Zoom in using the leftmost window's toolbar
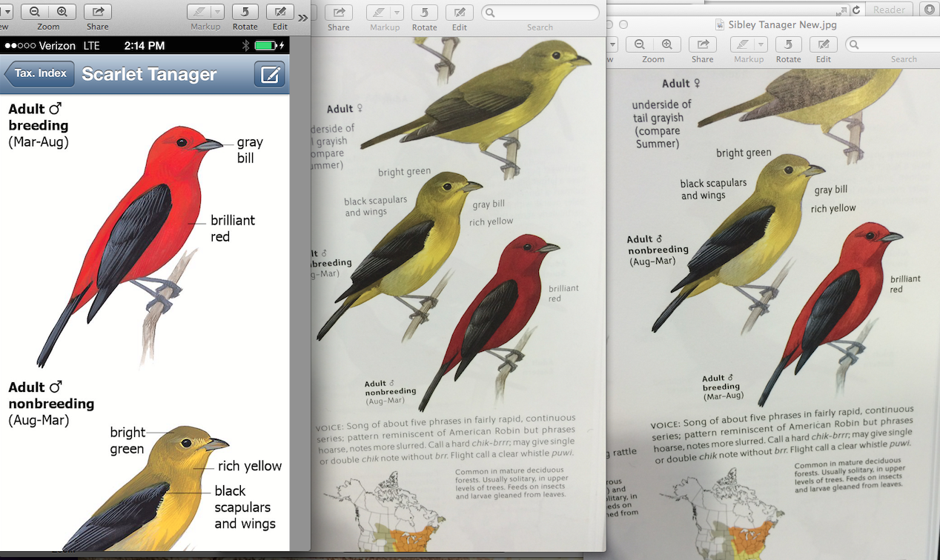Viewport: 940px width, 560px height. (x=62, y=12)
